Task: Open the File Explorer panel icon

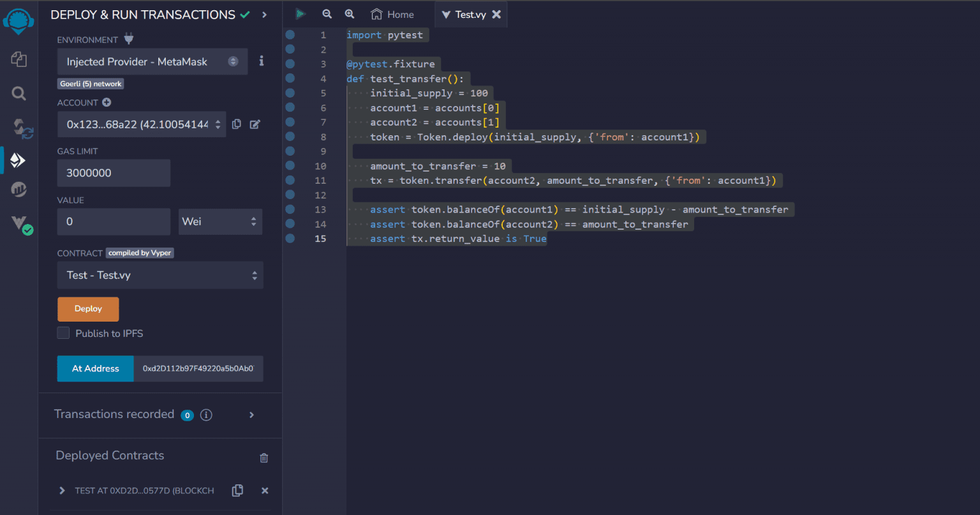Action: 19,59
